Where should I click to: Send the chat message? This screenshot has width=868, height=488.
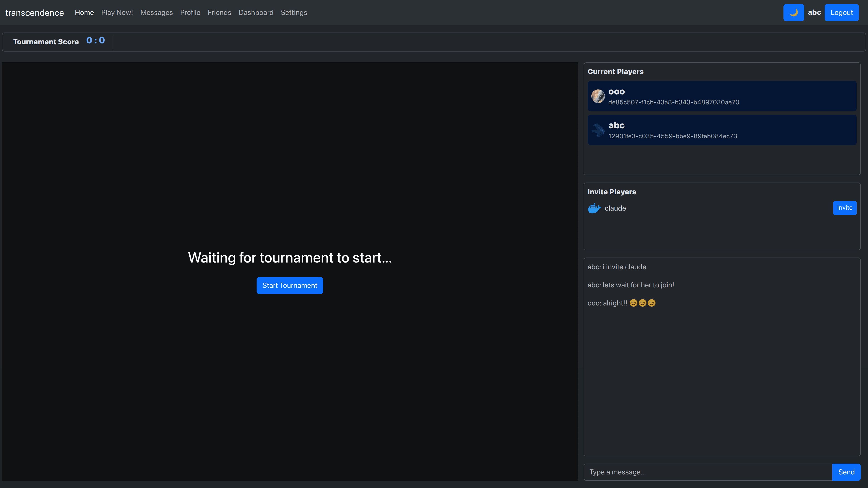pyautogui.click(x=846, y=472)
